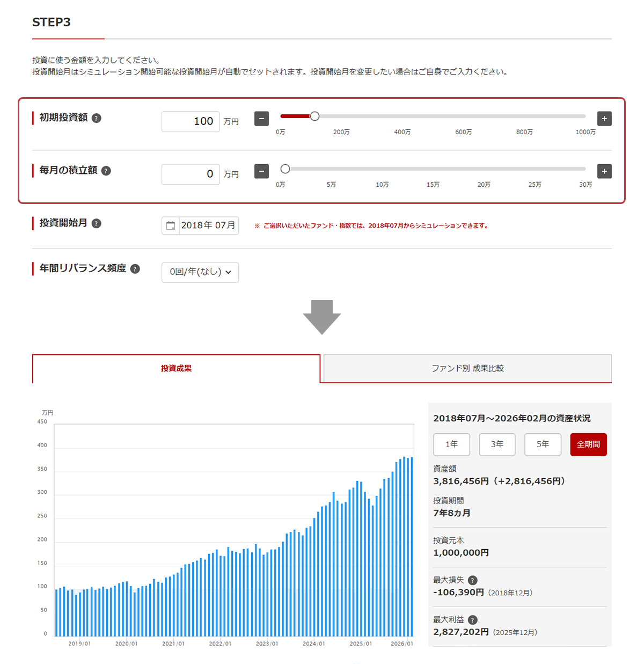644x664 pixels.
Task: Select the 1年 period option
Action: pos(451,444)
